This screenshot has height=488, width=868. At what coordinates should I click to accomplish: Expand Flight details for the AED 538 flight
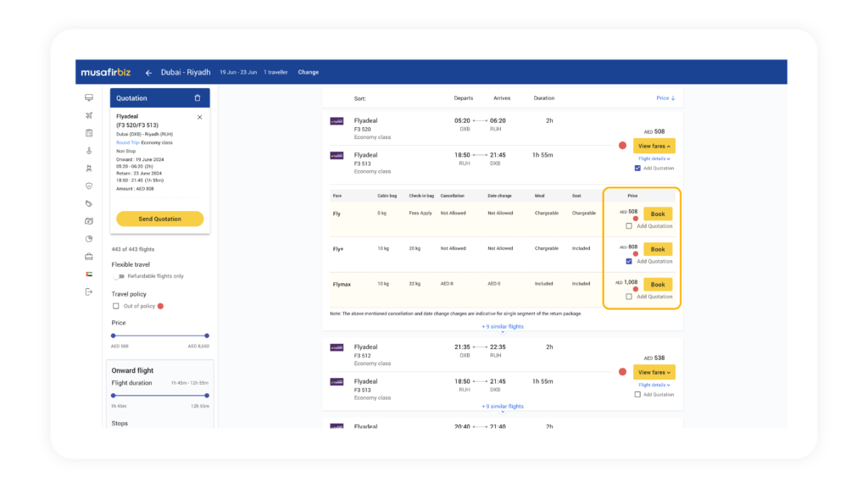pyautogui.click(x=654, y=385)
